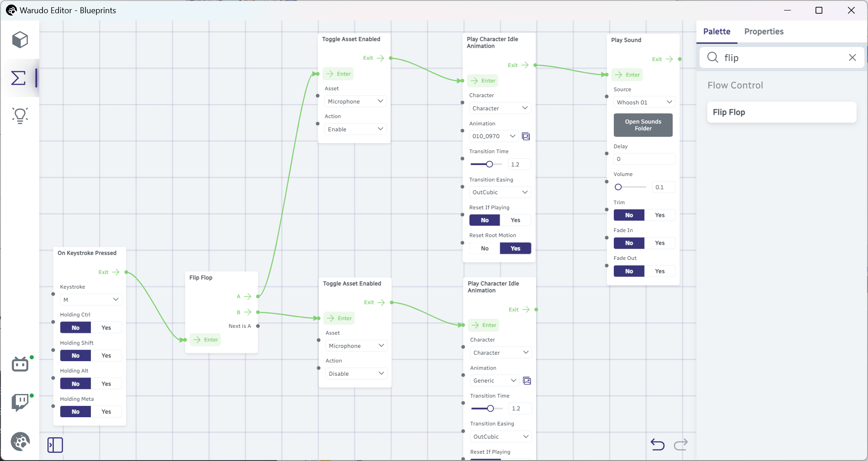868x461 pixels.
Task: Open Transition Easing dropdown in bottom animation node
Action: click(x=501, y=437)
